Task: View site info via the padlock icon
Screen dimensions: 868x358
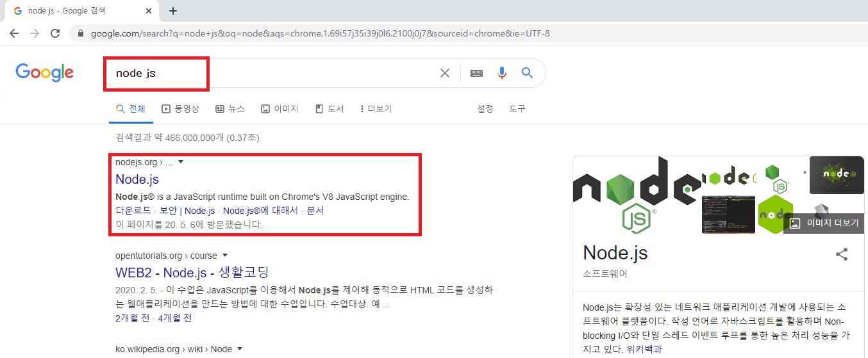Action: (x=81, y=33)
